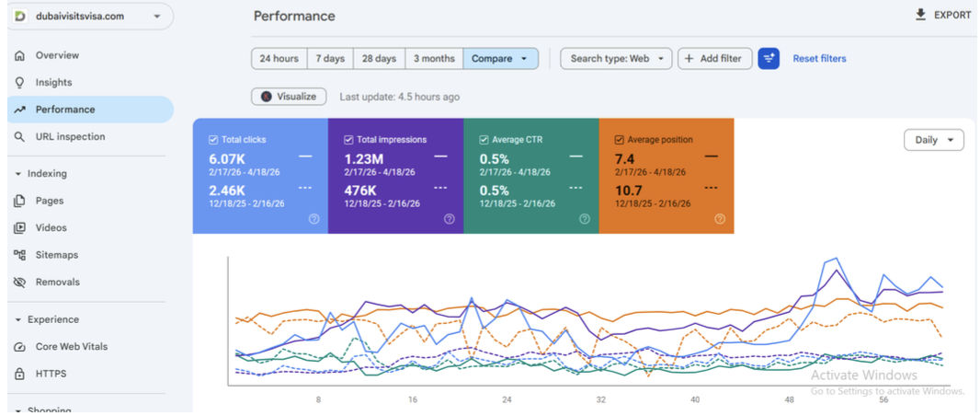This screenshot has height=416, width=980.
Task: Click the Performance page heading
Action: [x=294, y=17]
